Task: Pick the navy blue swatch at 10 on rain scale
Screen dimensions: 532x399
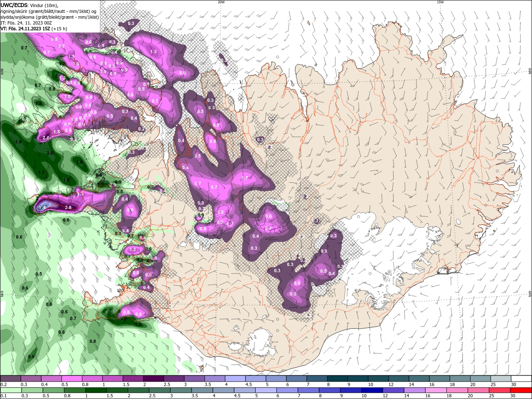Action: coord(372,390)
